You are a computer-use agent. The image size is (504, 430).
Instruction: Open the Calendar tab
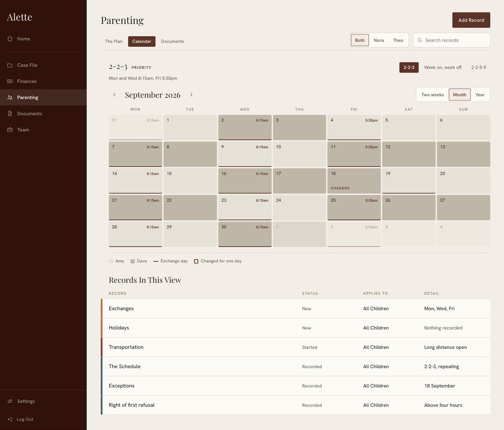pos(142,41)
